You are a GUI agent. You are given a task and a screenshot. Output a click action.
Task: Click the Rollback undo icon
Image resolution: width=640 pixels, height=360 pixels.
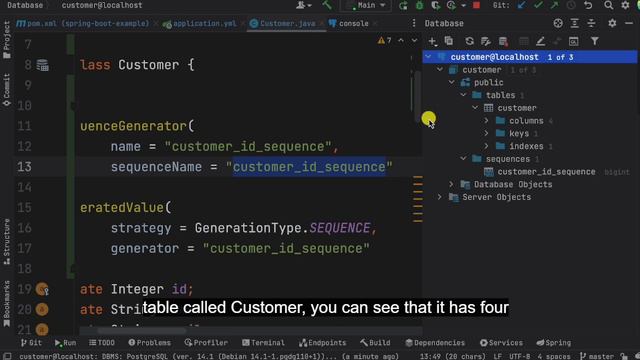coord(588,5)
